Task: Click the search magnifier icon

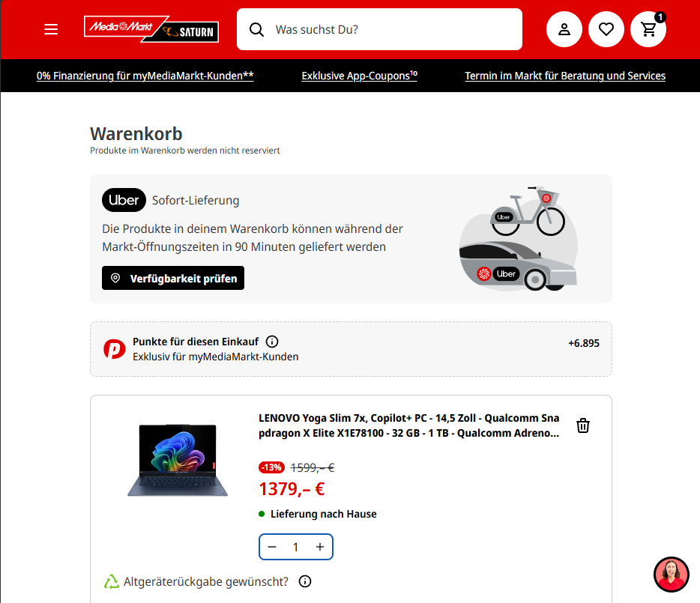Action: [257, 29]
